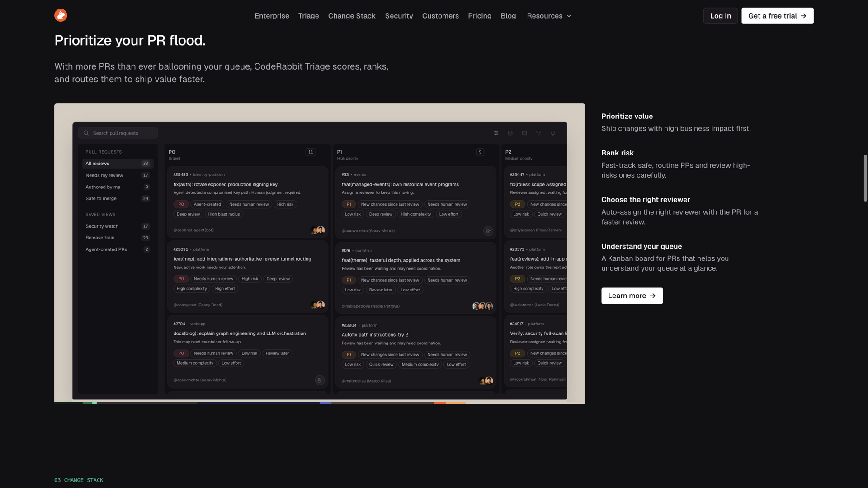The image size is (868, 488).
Task: Go to the Triage nav item
Action: [308, 16]
